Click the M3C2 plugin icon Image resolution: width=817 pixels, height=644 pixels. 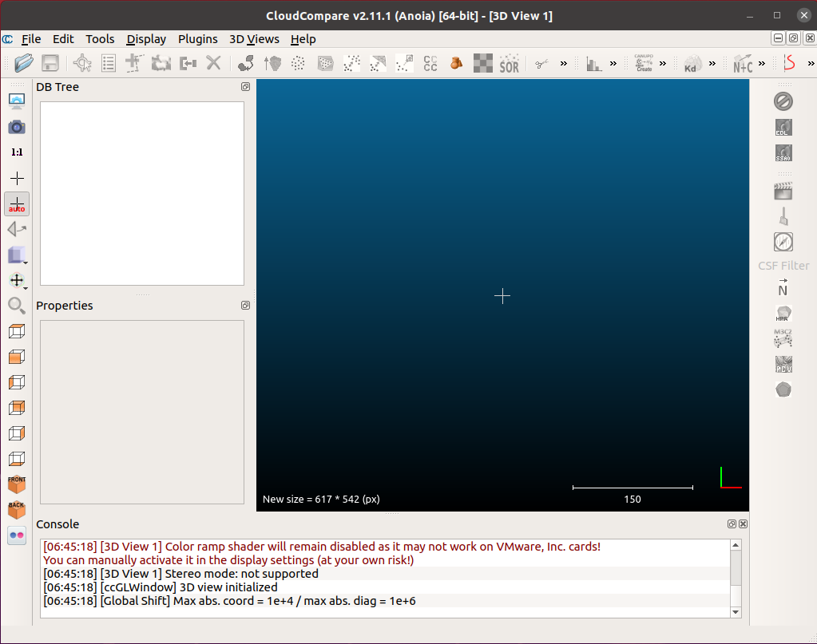click(x=783, y=338)
